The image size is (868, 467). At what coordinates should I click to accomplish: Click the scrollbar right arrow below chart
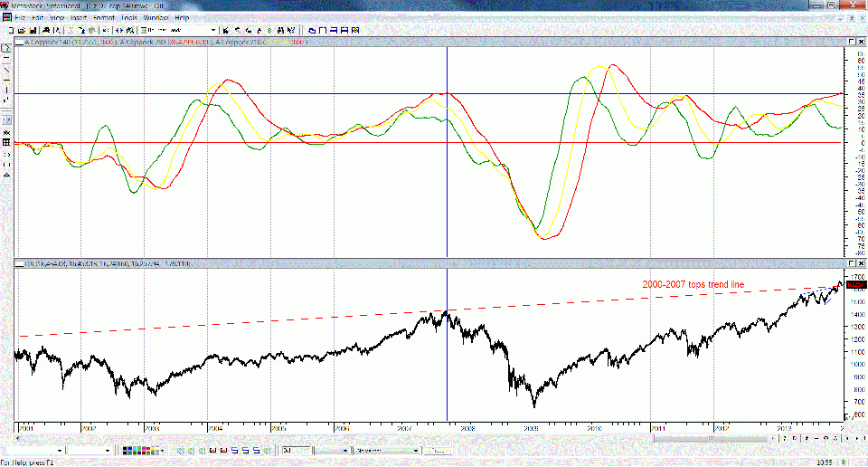773,438
